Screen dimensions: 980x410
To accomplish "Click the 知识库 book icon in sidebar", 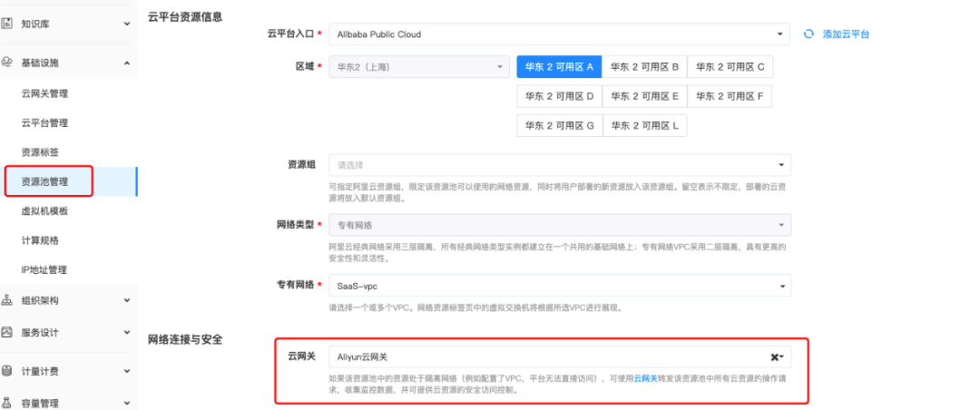I will pyautogui.click(x=7, y=24).
